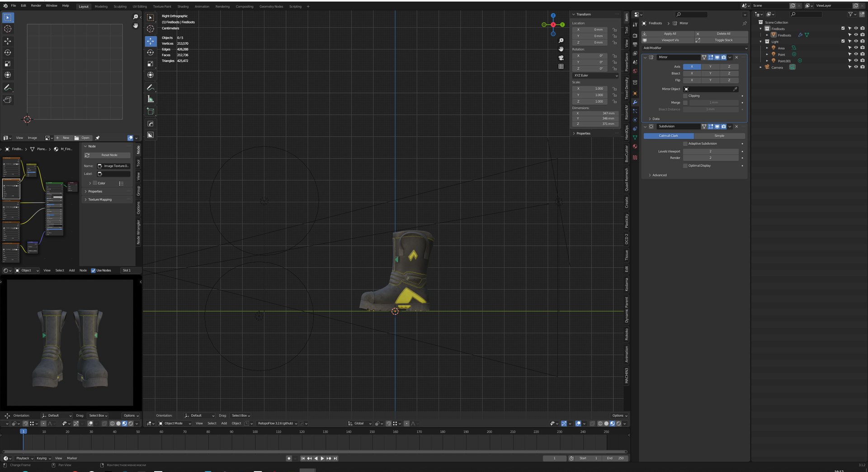868x472 pixels.
Task: Open the XYZ Euler rotation mode dropdown
Action: pyautogui.click(x=595, y=76)
